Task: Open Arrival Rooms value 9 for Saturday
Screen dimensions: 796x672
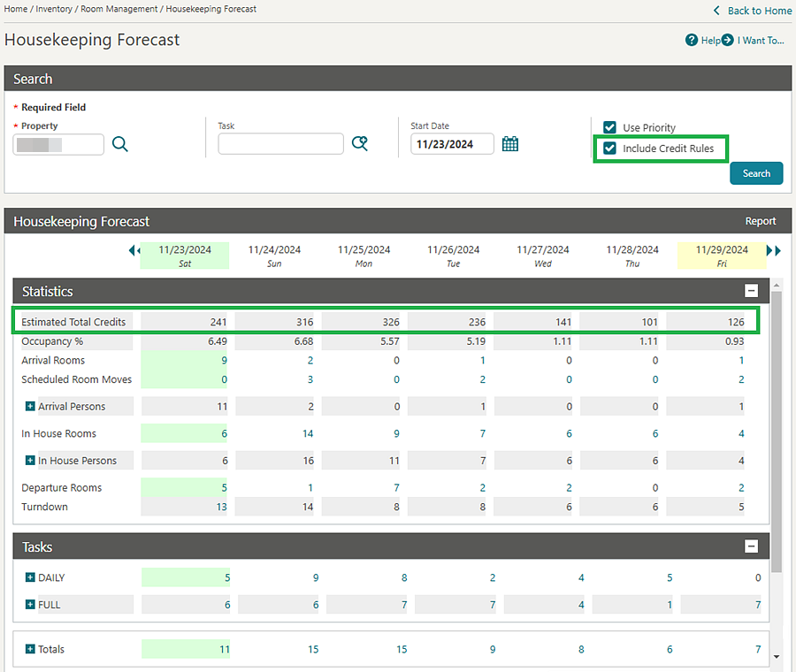Action: click(224, 361)
